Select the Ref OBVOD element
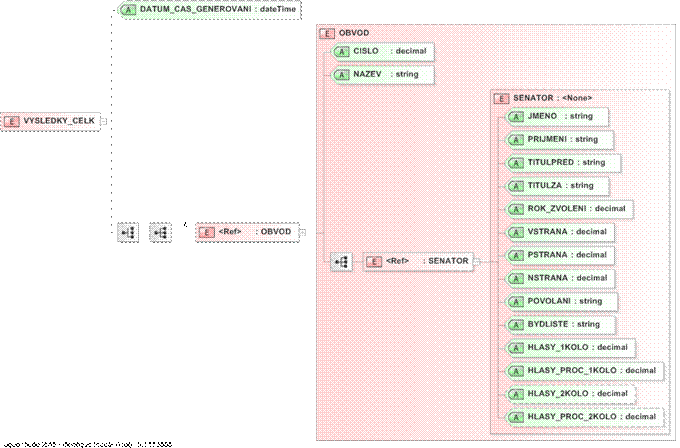This screenshot has width=680, height=448. (247, 232)
